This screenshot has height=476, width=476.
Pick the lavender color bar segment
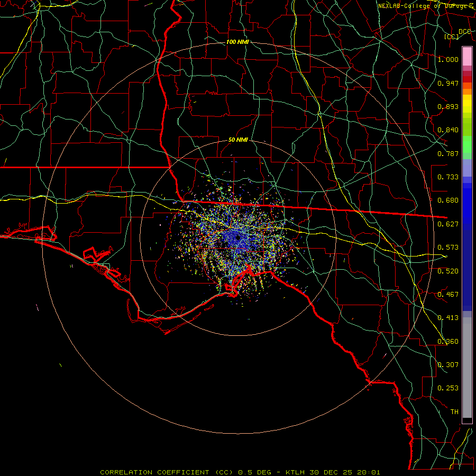coord(467,168)
